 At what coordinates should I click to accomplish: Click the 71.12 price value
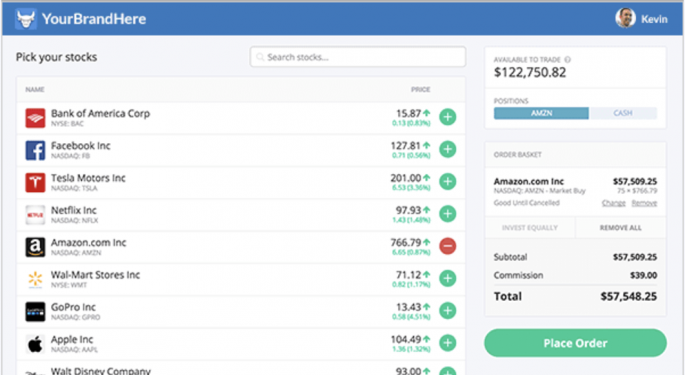tap(408, 275)
